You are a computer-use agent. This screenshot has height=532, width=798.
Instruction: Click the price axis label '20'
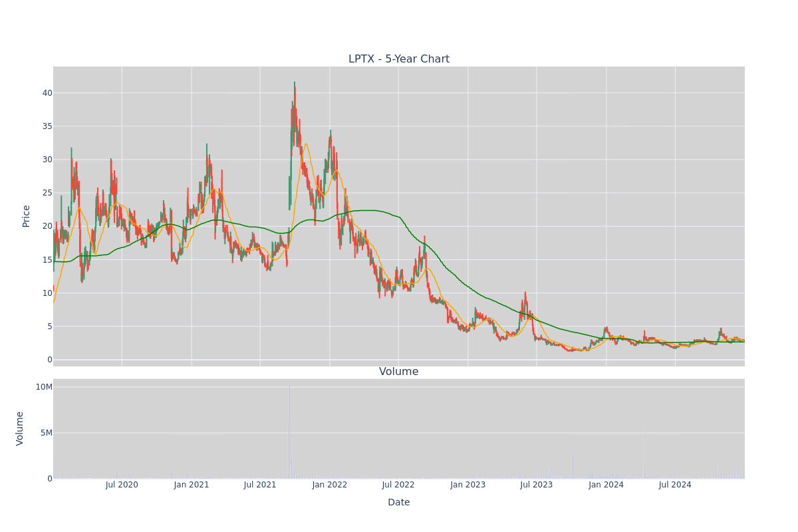47,226
